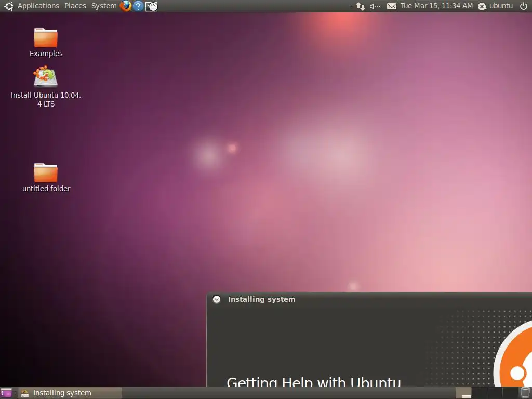
Task: Switch to the first workspace in the switcher
Action: (x=464, y=393)
